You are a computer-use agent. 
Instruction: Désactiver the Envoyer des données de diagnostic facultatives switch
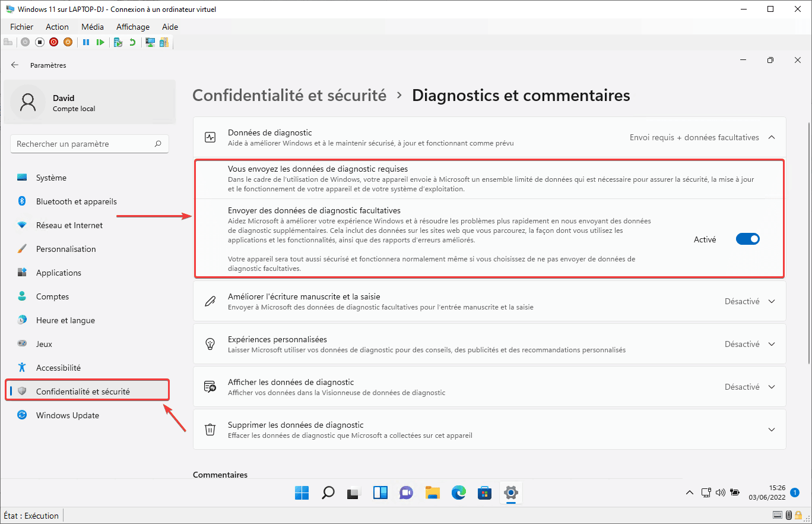point(748,238)
